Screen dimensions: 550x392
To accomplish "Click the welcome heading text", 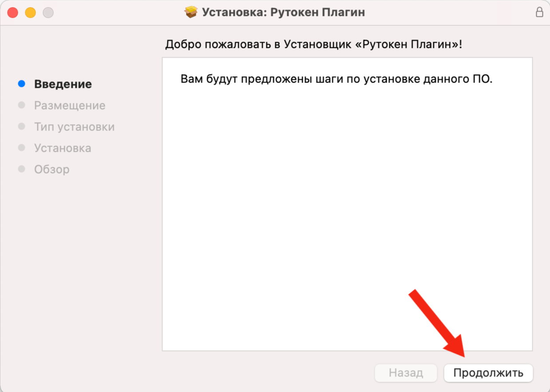I will (x=314, y=45).
